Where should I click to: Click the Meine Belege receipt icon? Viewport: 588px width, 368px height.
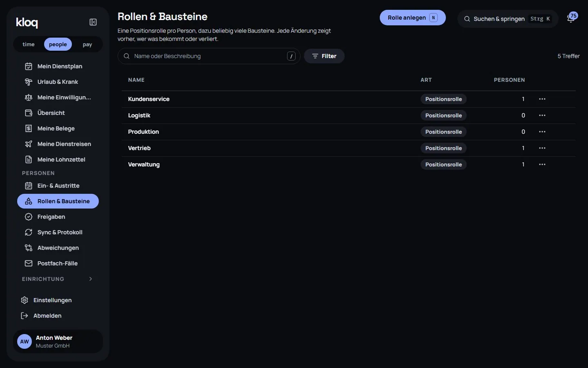coord(29,128)
